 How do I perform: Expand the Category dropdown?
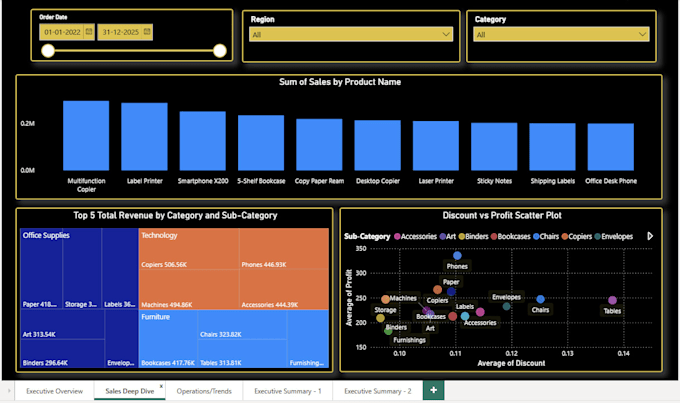click(561, 34)
